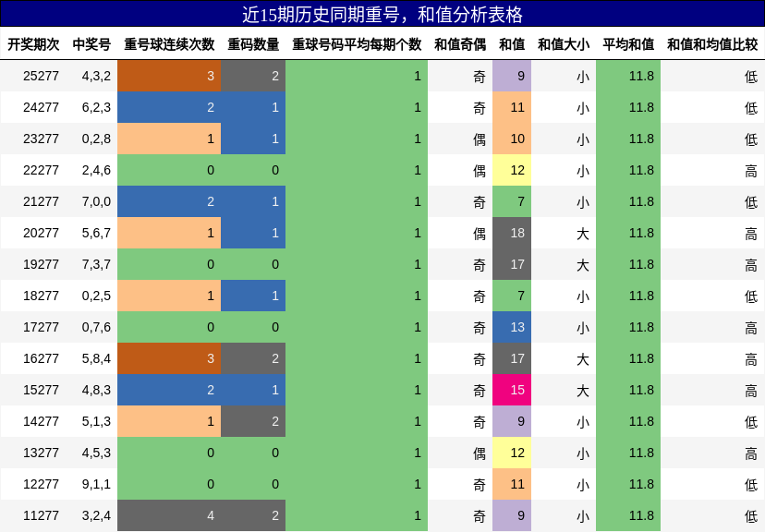Viewport: 765px width, 532px height.
Task: Select winning numbers 5,8,4
Action: (x=96, y=358)
